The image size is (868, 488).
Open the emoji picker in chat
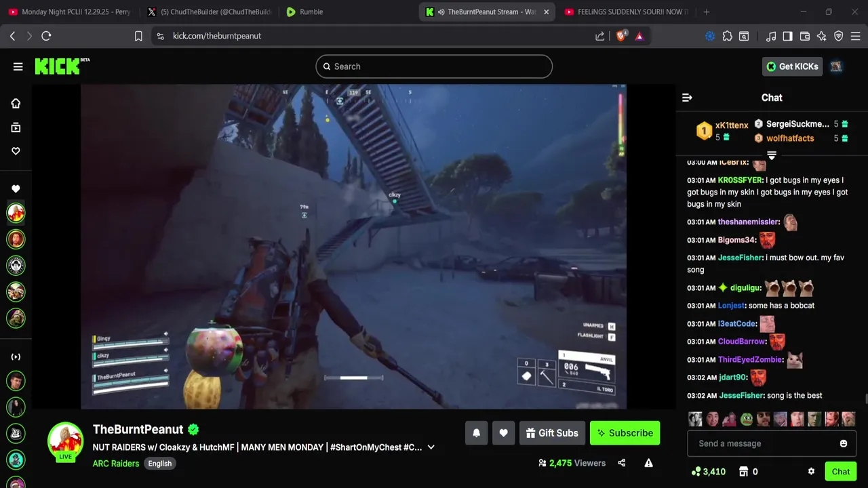[x=844, y=443]
